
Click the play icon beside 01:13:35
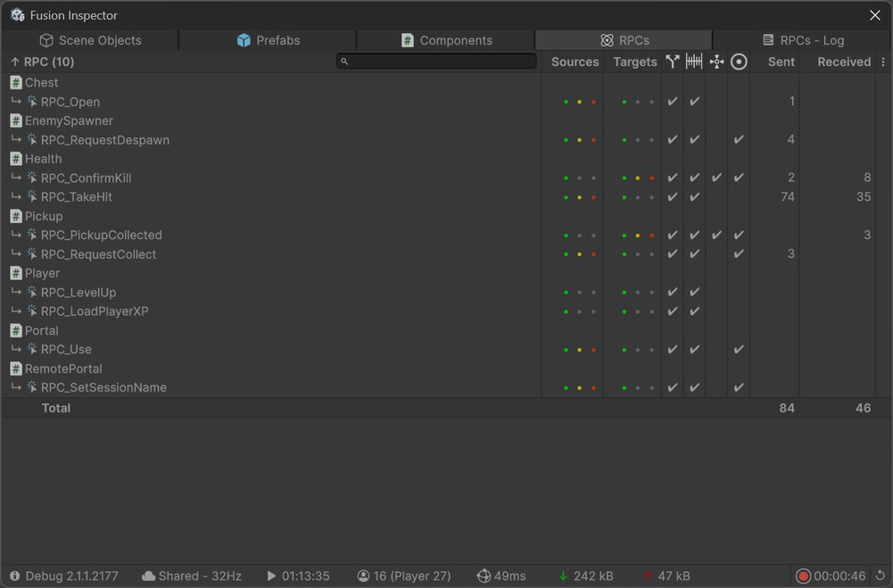click(272, 576)
